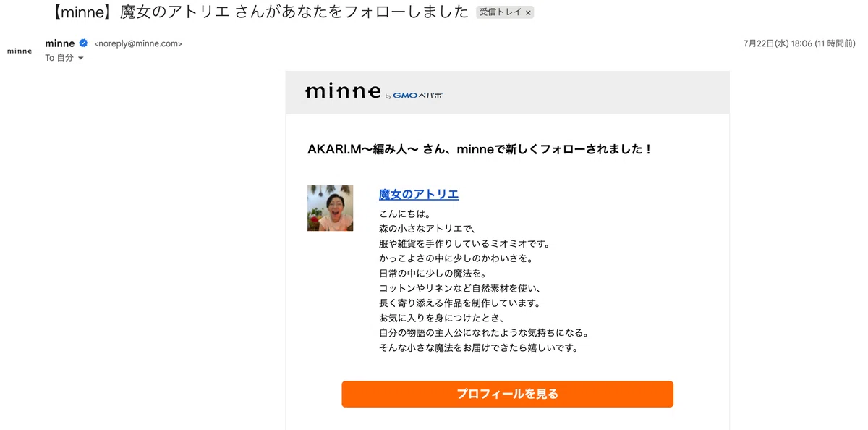Click the 'To 自分' recipient text
Screen dimensions: 868x430
pyautogui.click(x=59, y=58)
